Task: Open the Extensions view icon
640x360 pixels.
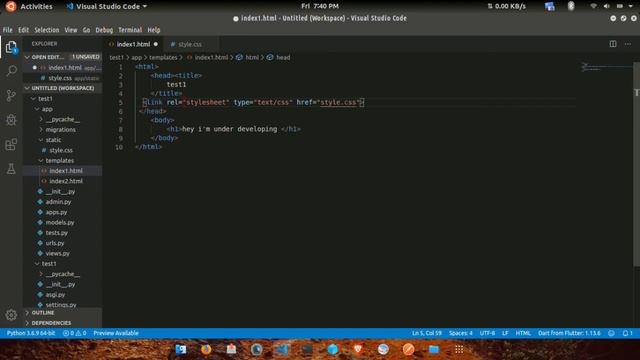Action: pos(11,144)
